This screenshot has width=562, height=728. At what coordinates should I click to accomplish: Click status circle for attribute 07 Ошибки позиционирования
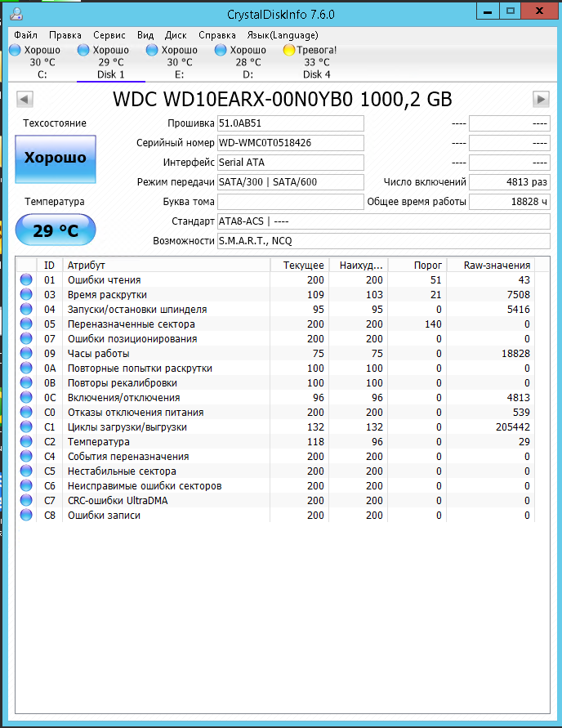pos(26,338)
